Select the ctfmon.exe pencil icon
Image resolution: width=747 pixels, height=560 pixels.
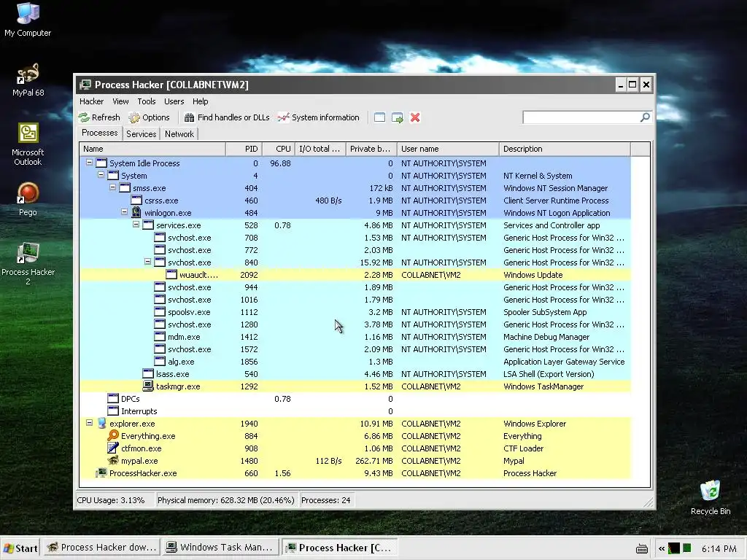[x=113, y=448]
